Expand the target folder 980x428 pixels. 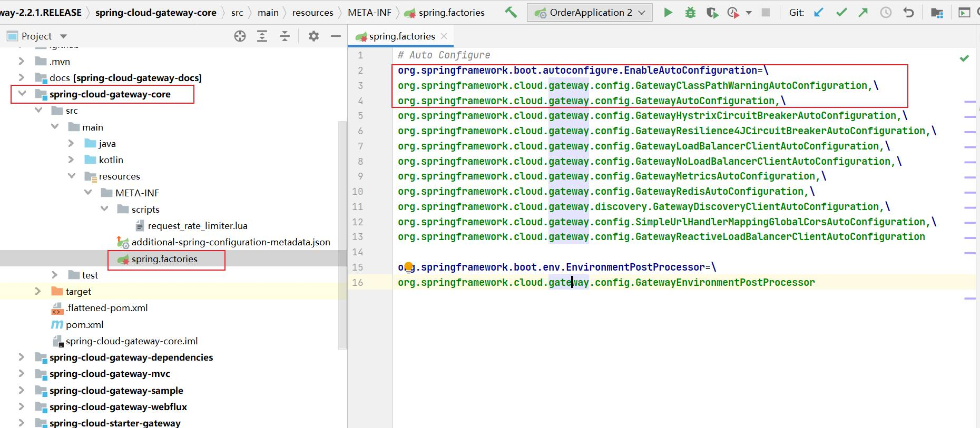point(38,291)
